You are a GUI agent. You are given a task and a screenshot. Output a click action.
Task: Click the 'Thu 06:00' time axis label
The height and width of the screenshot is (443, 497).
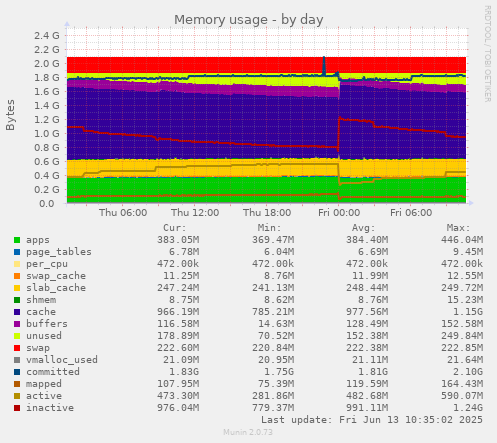tap(123, 213)
